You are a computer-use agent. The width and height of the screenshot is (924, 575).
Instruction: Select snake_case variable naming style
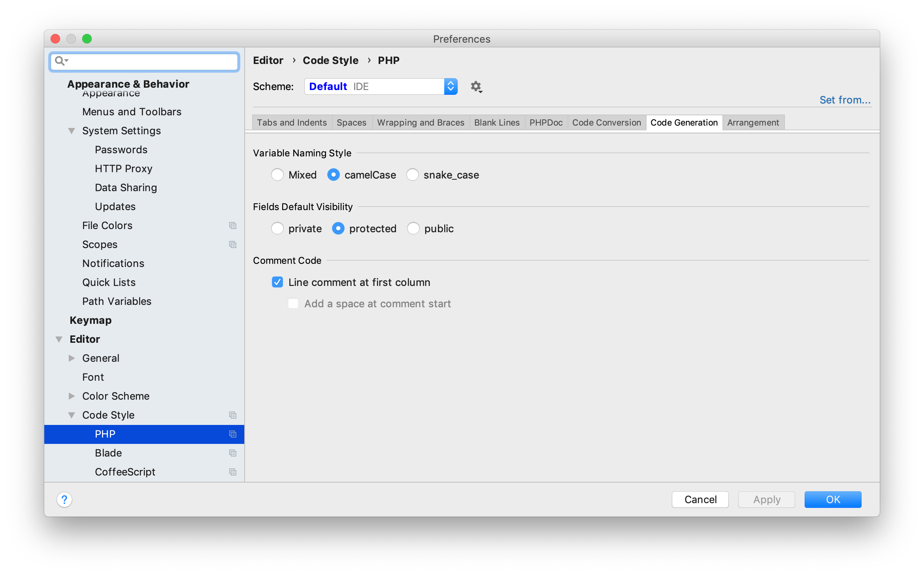(413, 175)
